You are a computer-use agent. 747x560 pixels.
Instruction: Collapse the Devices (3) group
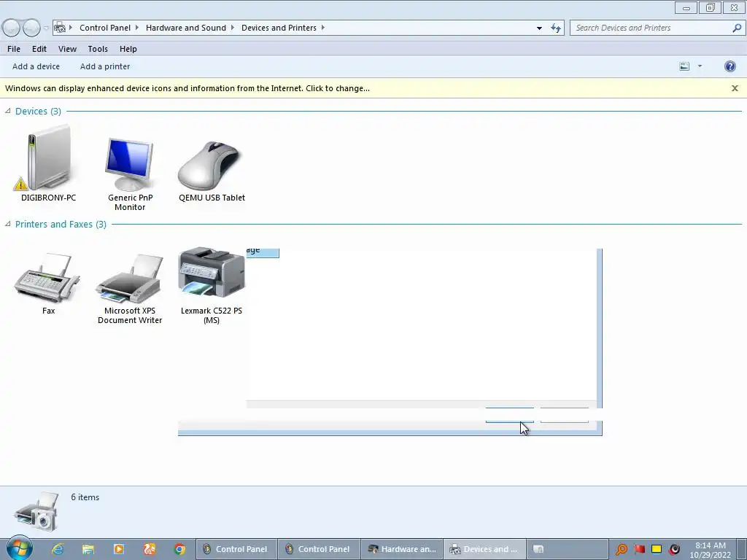pos(7,111)
